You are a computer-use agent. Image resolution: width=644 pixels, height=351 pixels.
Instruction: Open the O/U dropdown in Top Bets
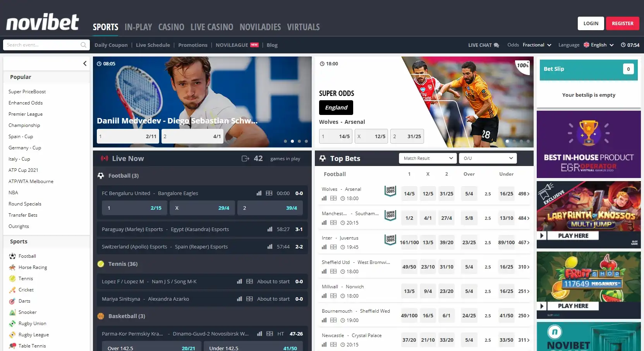[488, 158]
